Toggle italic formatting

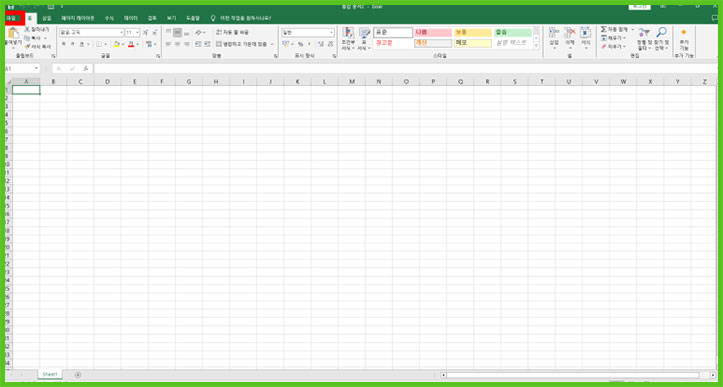(72, 44)
